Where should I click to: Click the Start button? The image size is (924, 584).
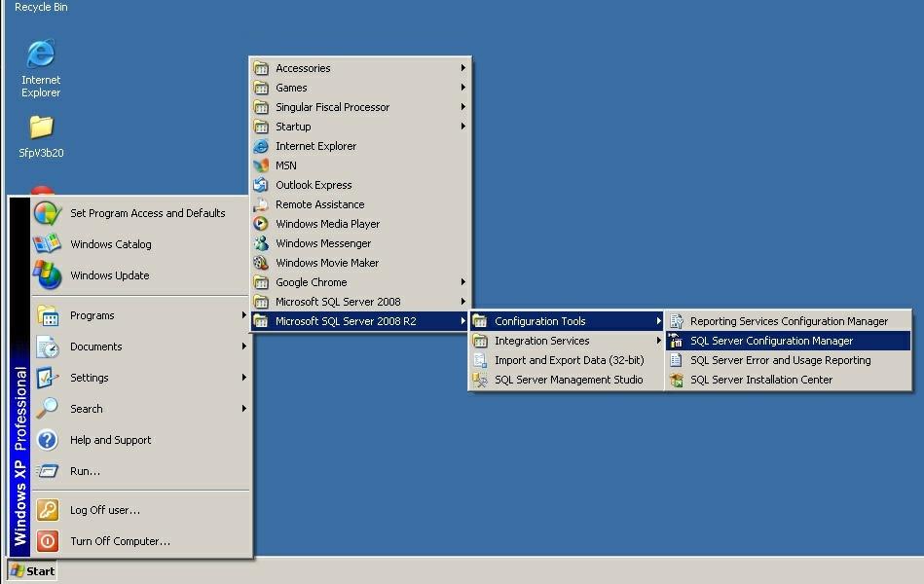32,570
